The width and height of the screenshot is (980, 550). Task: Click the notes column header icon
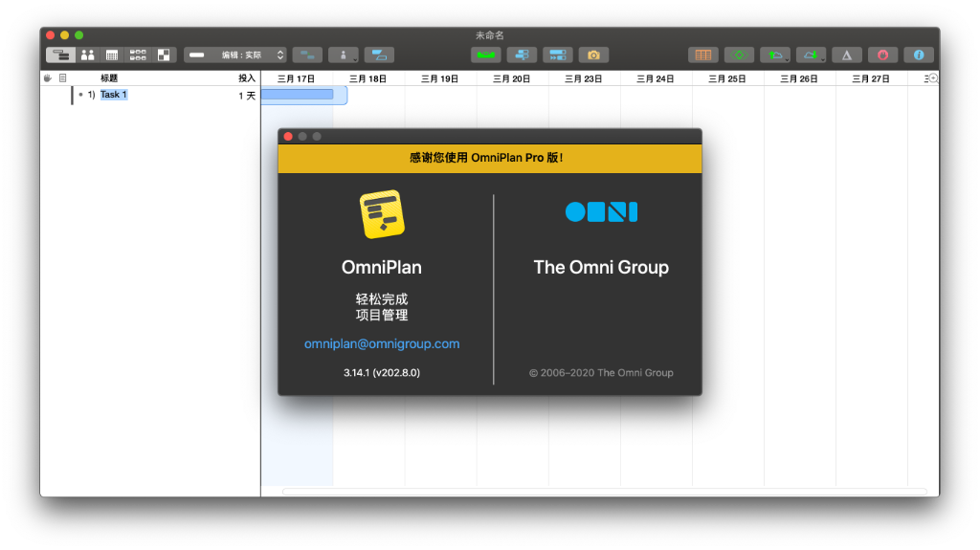click(62, 78)
